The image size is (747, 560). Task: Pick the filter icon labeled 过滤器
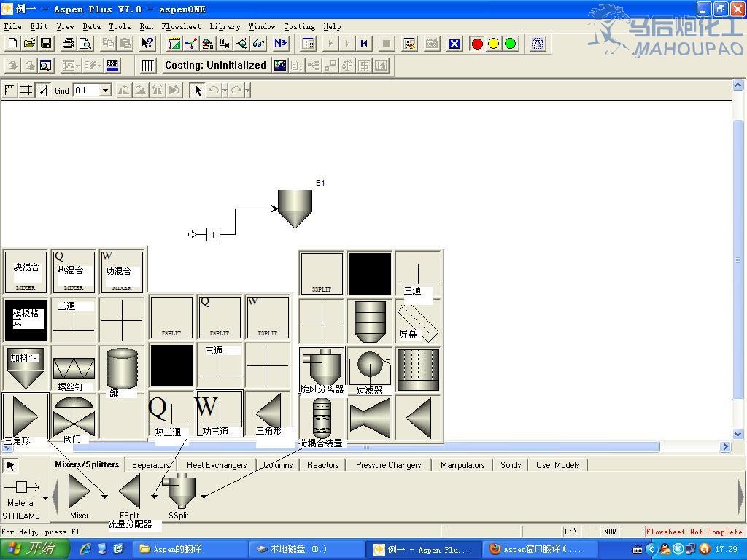(370, 370)
